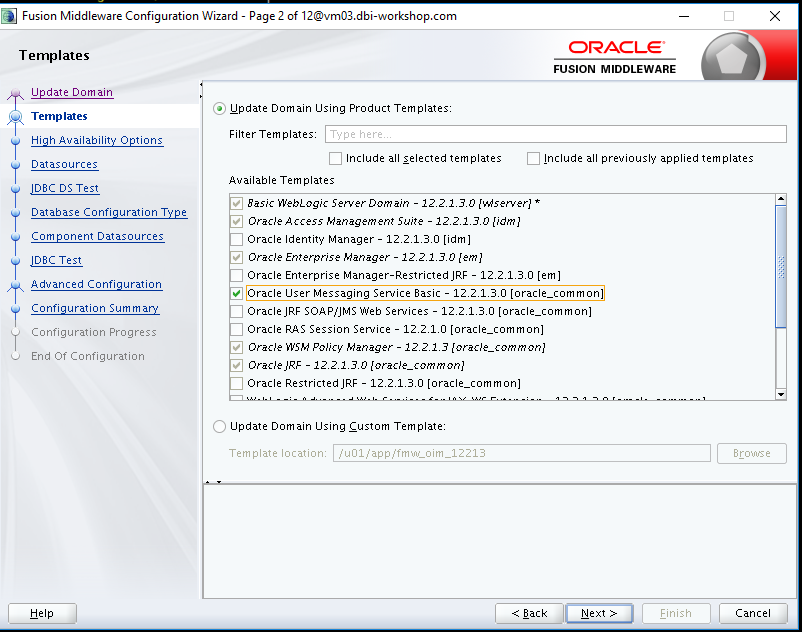The height and width of the screenshot is (632, 802).
Task: Click the Oracle Access Management Suite checkbox
Action: [x=236, y=221]
